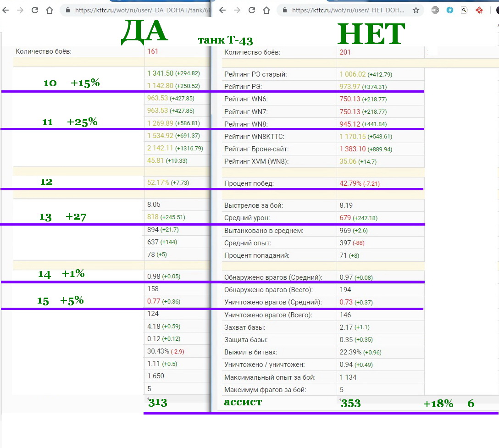Viewport: 499px width, 448px height.
Task: View site info lock in right address bar
Action: click(284, 10)
